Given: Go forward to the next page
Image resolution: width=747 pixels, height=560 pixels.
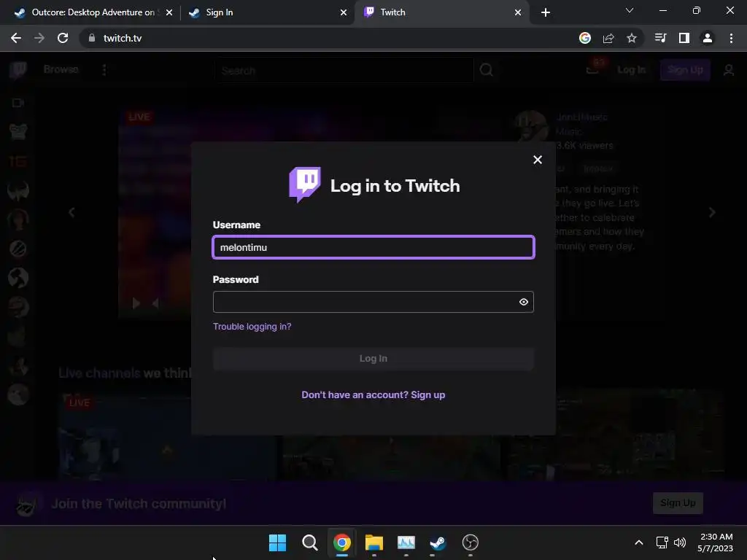Looking at the screenshot, I should [x=39, y=38].
